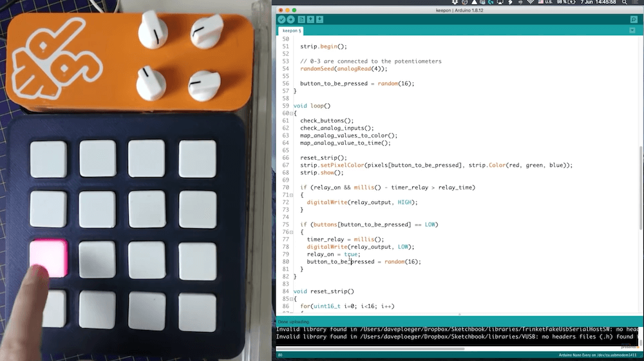Viewport: 644px width, 361px height.
Task: Click the 'check_analog_inputs();' call
Action: click(337, 128)
